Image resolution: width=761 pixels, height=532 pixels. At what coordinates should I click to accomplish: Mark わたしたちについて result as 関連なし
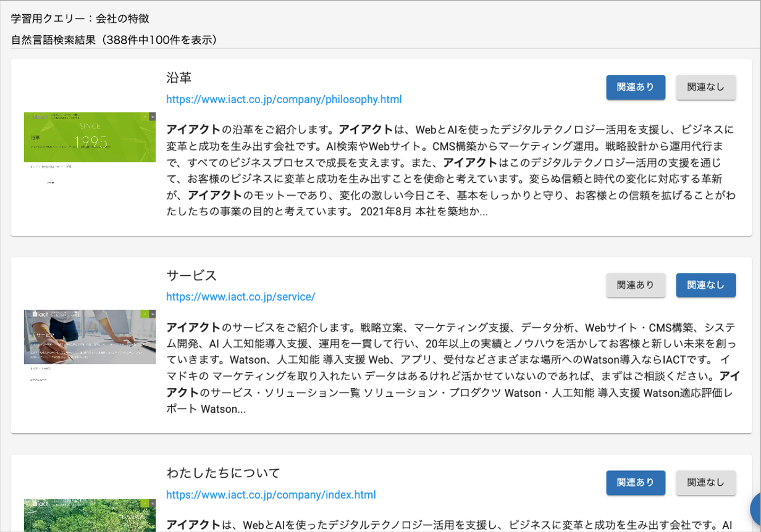click(x=706, y=483)
